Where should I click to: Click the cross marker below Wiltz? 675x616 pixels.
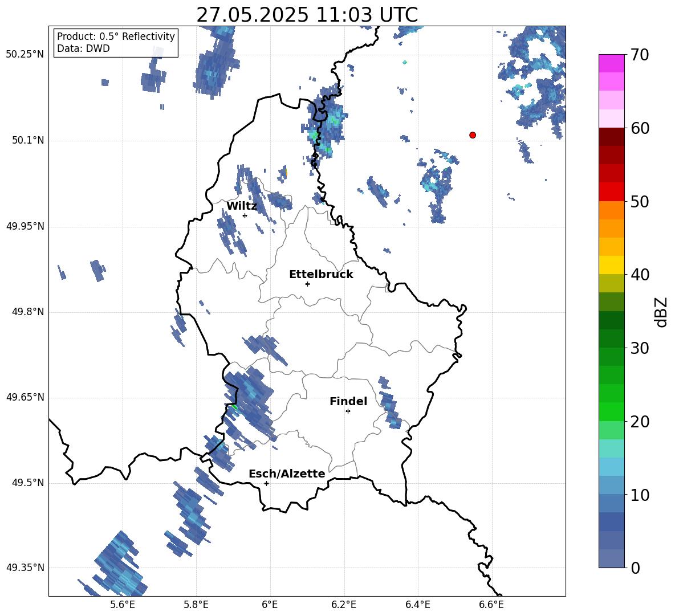tap(245, 215)
